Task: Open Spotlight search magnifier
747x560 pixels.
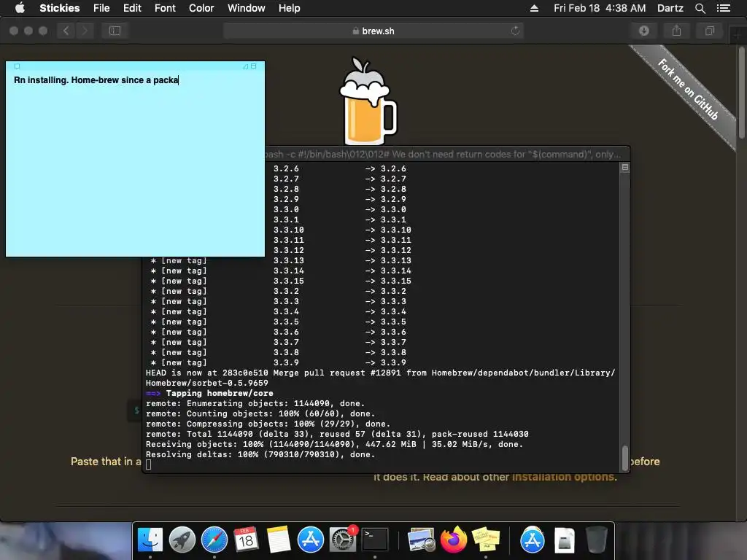Action: click(x=700, y=8)
